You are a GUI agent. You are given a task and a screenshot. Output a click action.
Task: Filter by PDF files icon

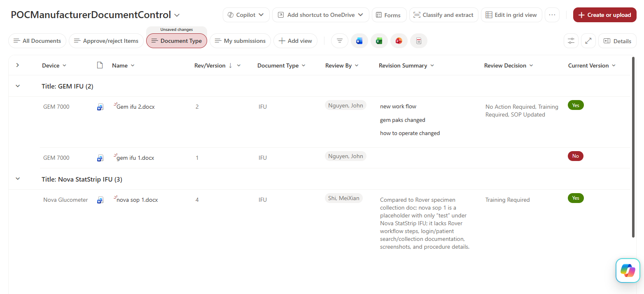(x=419, y=41)
